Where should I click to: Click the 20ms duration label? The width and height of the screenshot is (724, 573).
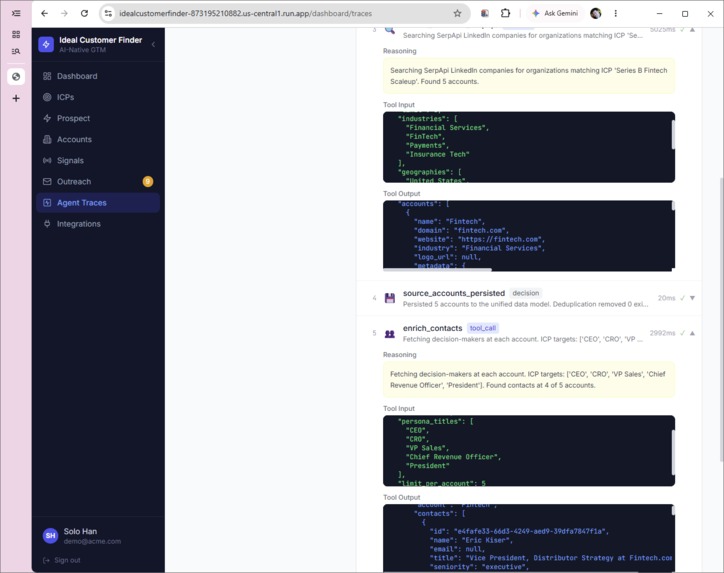click(x=666, y=298)
